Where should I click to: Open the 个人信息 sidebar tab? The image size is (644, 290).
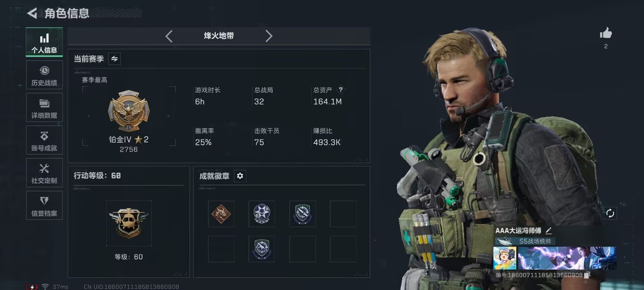tap(44, 42)
